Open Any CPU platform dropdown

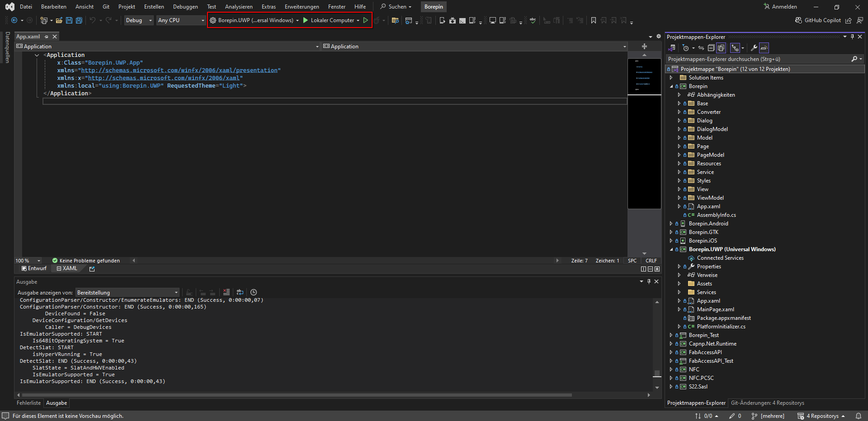point(181,20)
